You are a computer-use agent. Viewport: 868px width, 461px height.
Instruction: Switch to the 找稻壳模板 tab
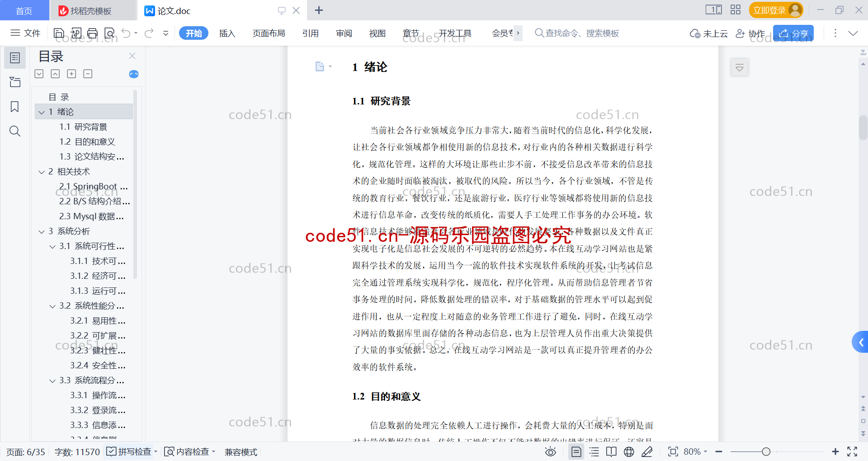93,10
